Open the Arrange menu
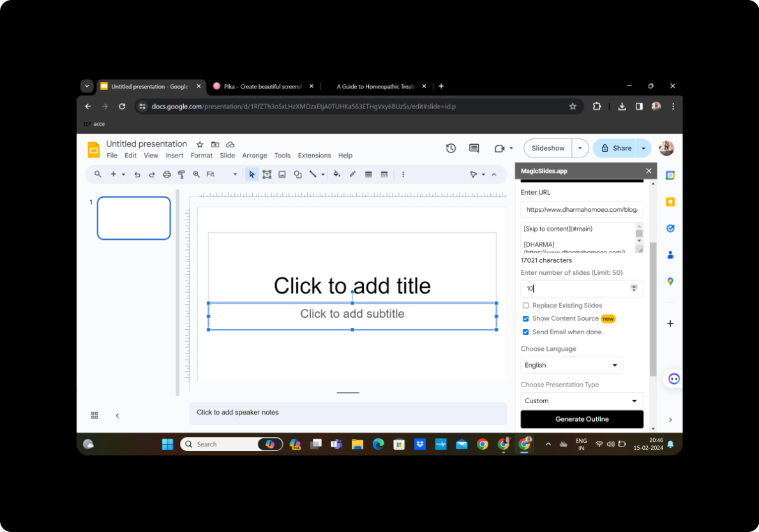 pos(255,156)
